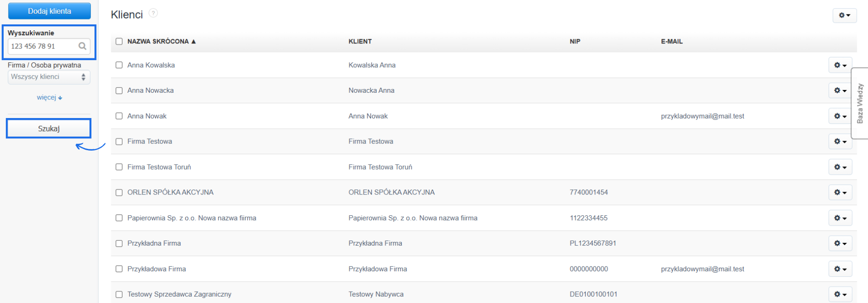Open the gear menu for Anna Kowalska
Viewport: 868px width, 303px height.
click(x=840, y=65)
